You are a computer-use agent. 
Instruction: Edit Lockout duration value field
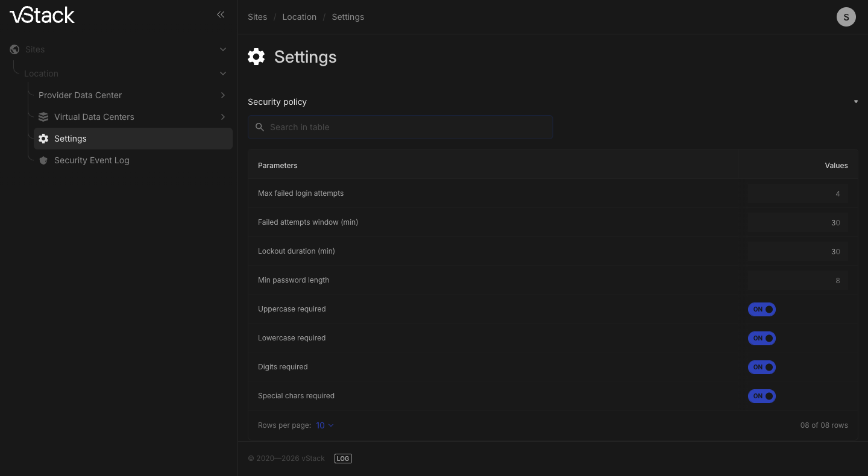798,251
